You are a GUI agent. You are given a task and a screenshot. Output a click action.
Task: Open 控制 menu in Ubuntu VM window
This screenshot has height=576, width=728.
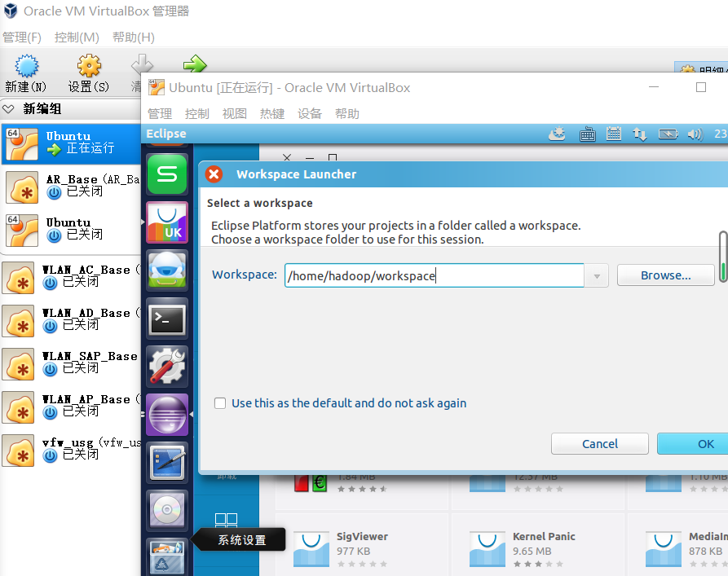(196, 113)
